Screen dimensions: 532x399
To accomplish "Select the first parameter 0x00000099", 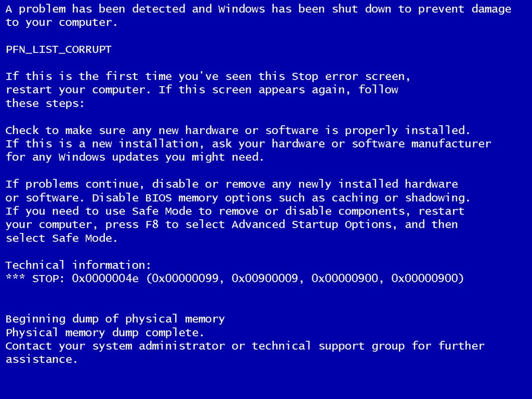I will point(185,278).
